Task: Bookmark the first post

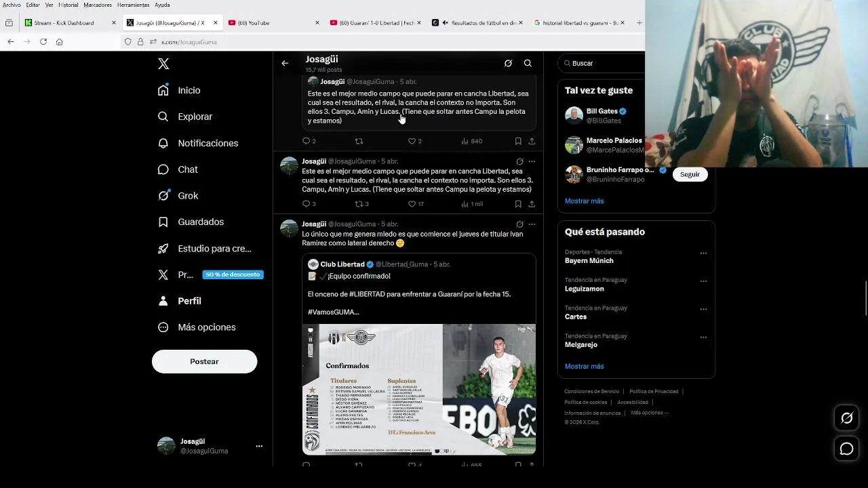Action: click(518, 141)
